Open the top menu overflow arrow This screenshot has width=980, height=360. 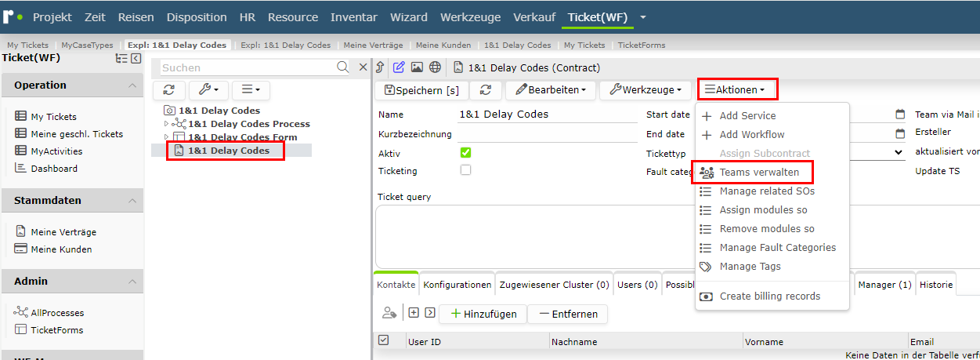tap(643, 16)
